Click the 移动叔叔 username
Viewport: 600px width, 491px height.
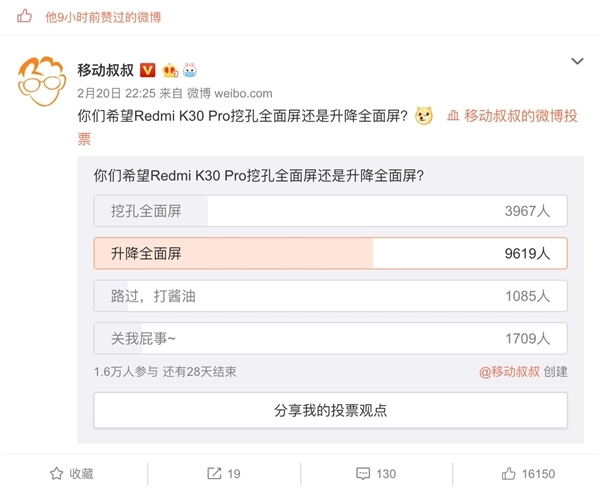(x=105, y=70)
